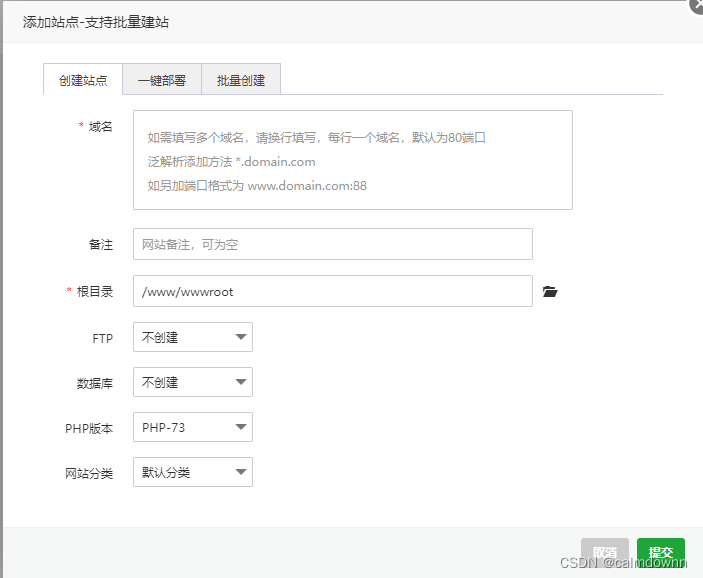
Task: Click the 备注 label text
Action: pyautogui.click(x=101, y=245)
